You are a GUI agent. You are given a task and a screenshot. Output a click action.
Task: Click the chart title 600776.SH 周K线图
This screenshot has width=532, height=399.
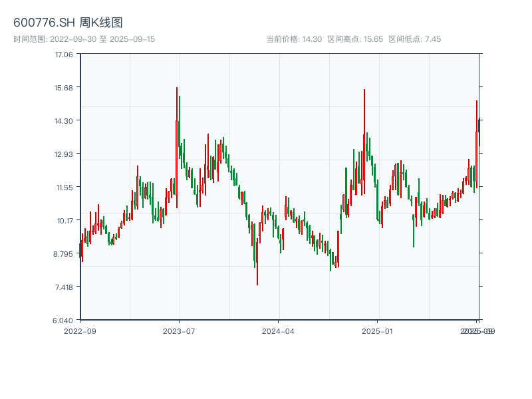click(x=68, y=23)
